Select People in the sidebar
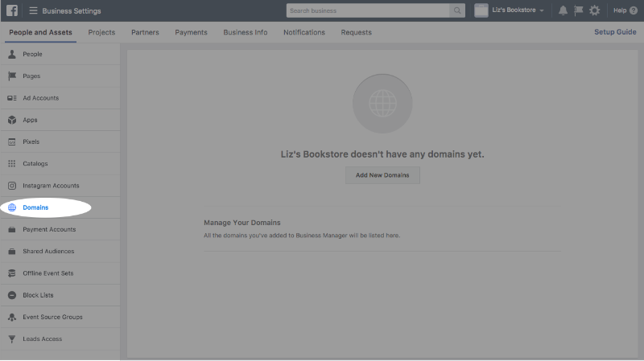Viewport: 644px width, 361px height. tap(32, 54)
